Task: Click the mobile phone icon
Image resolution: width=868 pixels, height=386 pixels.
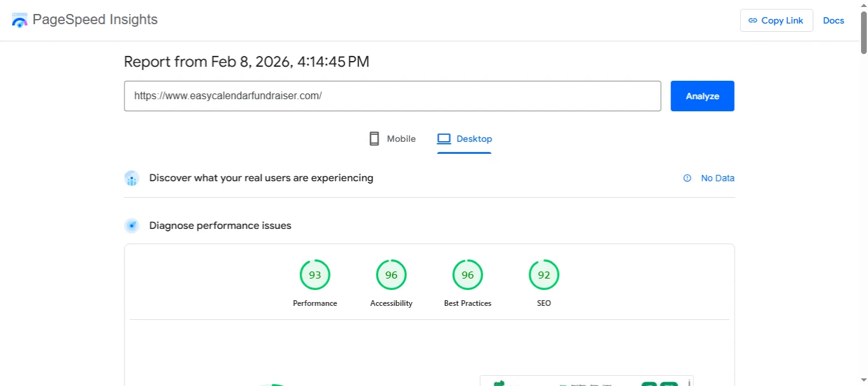Action: coord(374,139)
